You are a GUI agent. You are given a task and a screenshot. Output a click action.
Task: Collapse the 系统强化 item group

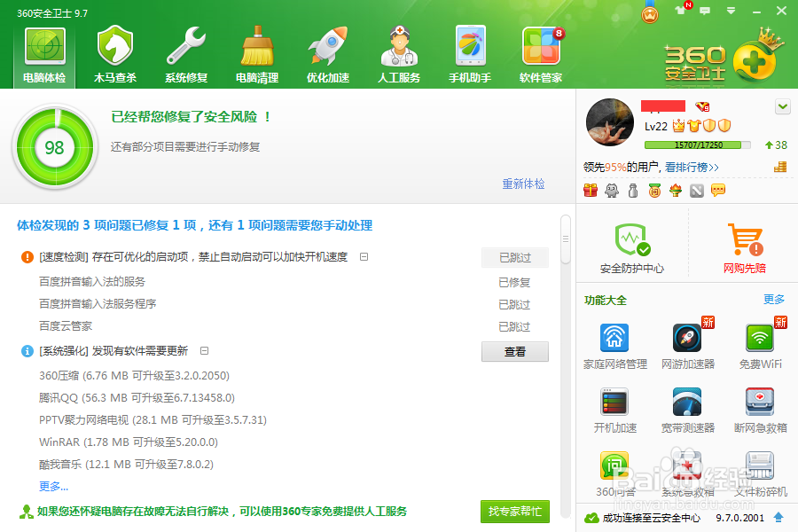[204, 350]
